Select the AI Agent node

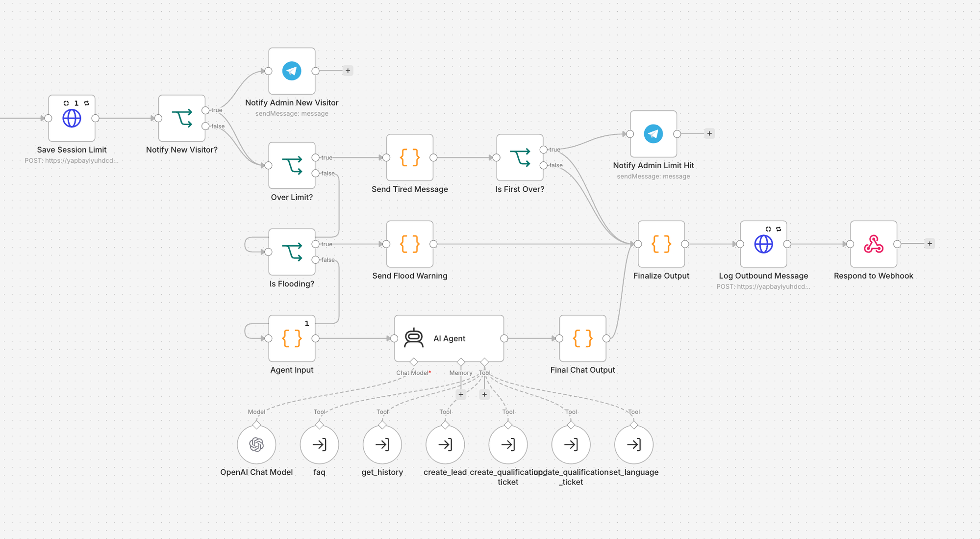point(449,338)
